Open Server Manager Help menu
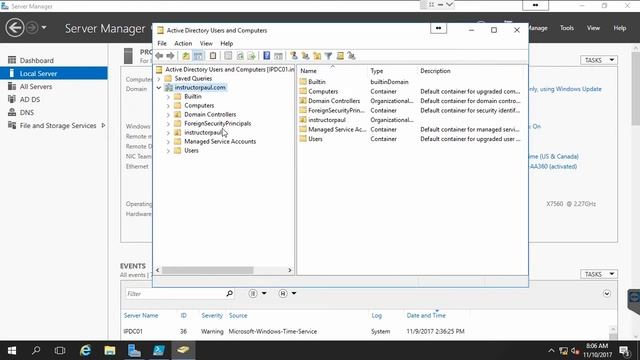The width and height of the screenshot is (640, 360). [x=620, y=28]
